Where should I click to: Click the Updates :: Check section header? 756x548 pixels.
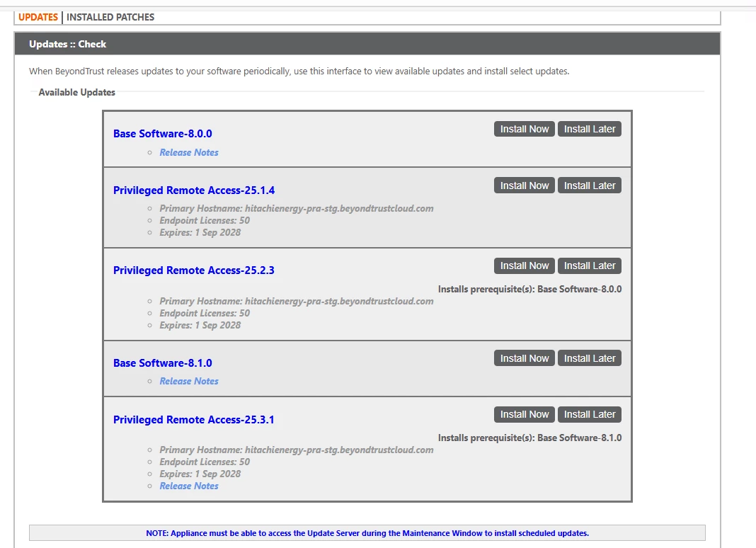[x=367, y=44]
